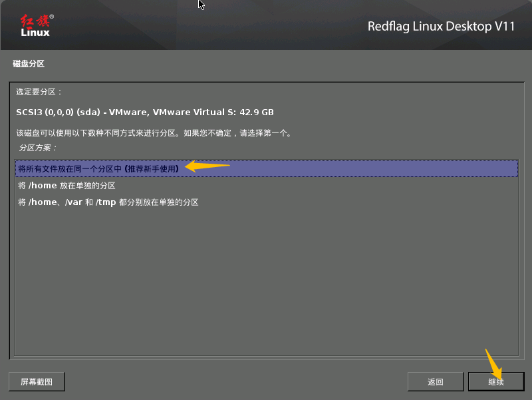Screen dimensions: 532x400
Task: Click the 屏幕截图 screenshot button
Action: [x=36, y=381]
